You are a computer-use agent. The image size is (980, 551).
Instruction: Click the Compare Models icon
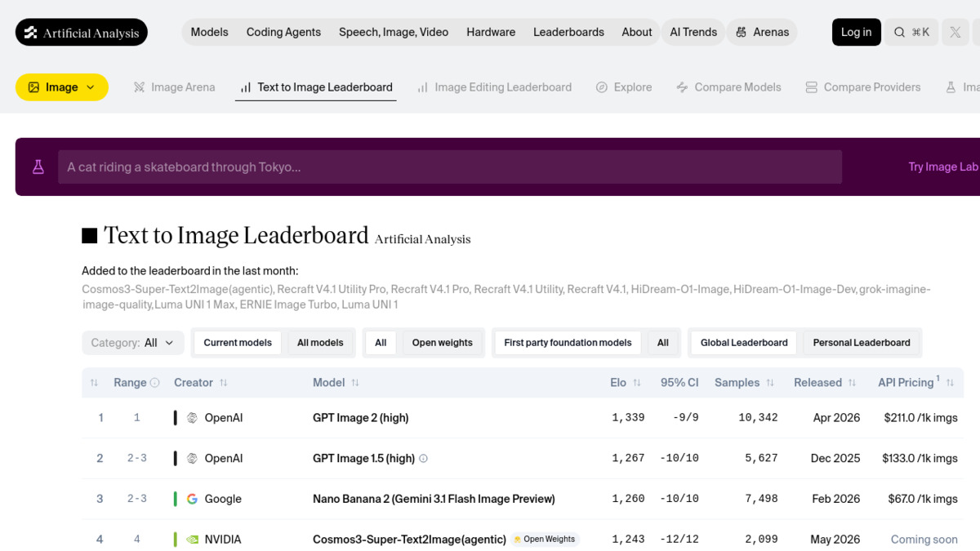[x=682, y=87]
